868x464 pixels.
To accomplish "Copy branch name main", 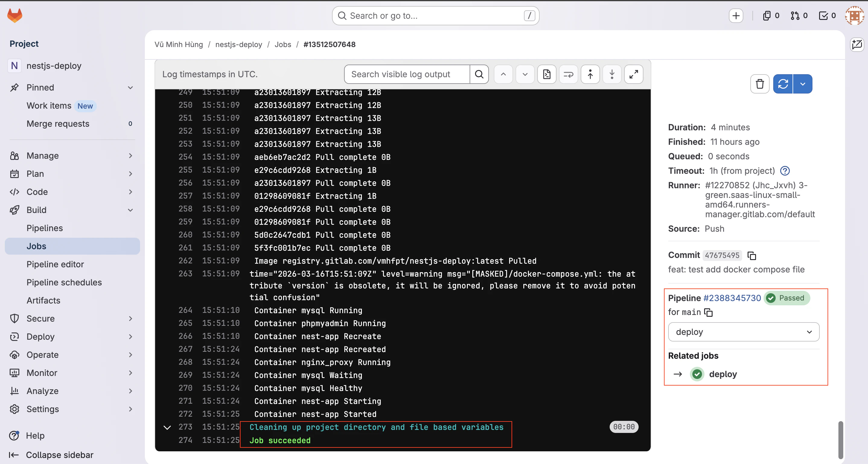I will [x=708, y=313].
